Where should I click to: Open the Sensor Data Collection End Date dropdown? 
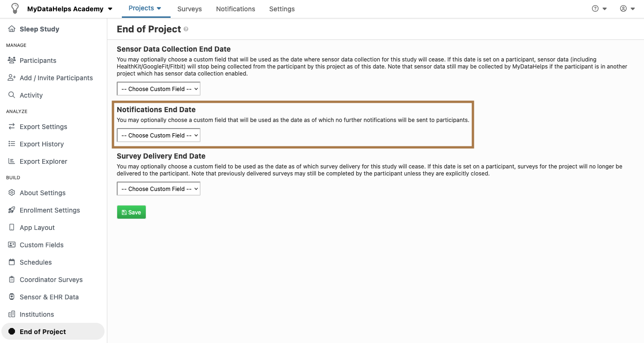[158, 89]
